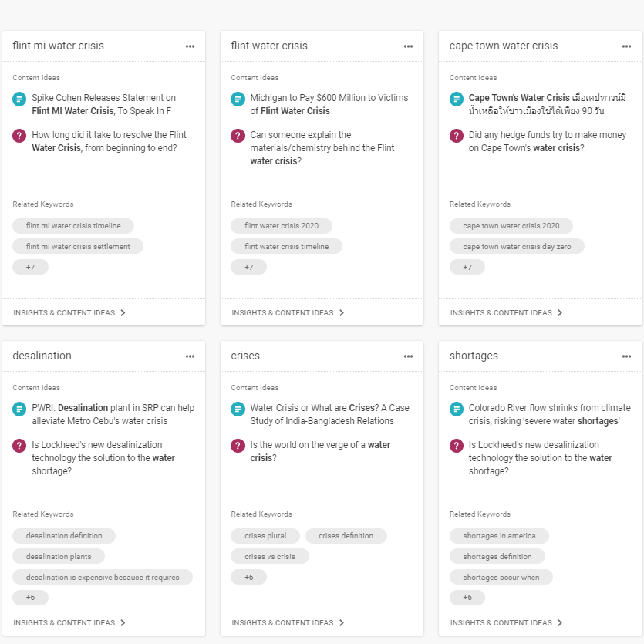Select 'desalination is expensive because it requires' chip
This screenshot has width=644, height=644.
coord(103,577)
